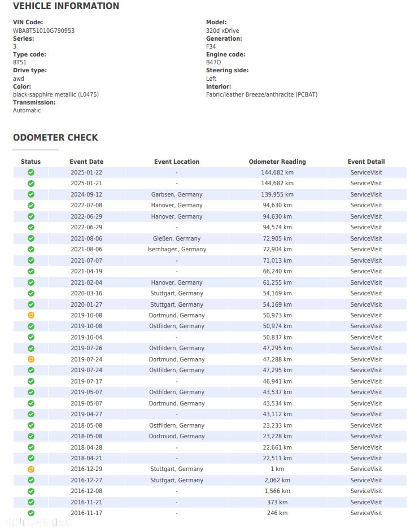Select the status check icon for 2024-09-12
The image size is (419, 532).
point(31,194)
